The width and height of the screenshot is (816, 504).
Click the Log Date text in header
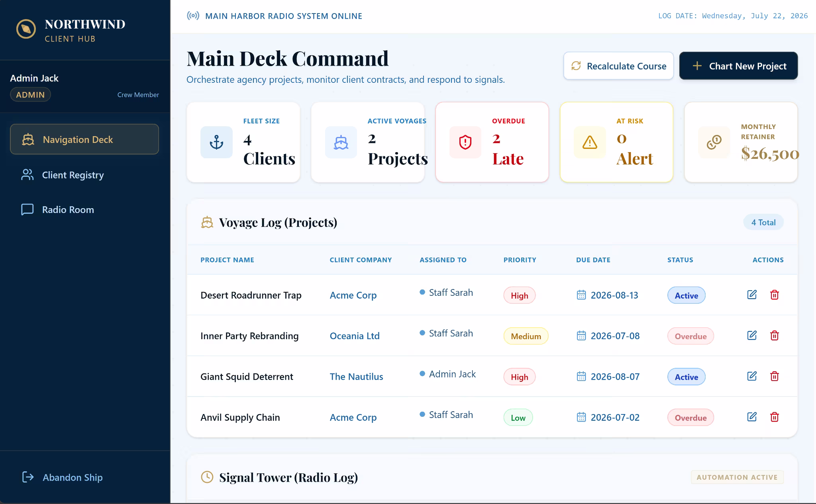(x=733, y=16)
